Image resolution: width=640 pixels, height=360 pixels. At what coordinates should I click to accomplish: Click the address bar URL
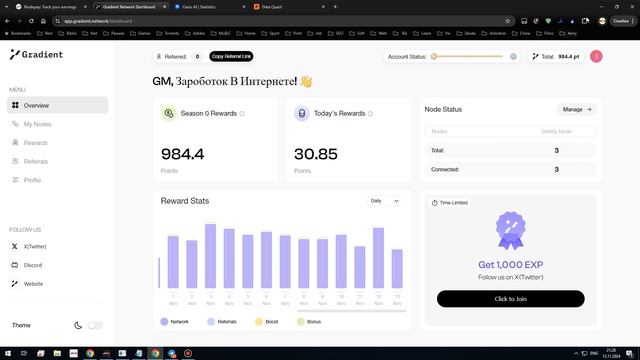pos(98,21)
